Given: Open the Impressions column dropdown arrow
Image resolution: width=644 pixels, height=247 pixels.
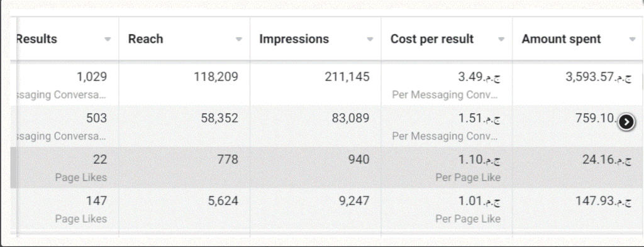Looking at the screenshot, I should (370, 40).
